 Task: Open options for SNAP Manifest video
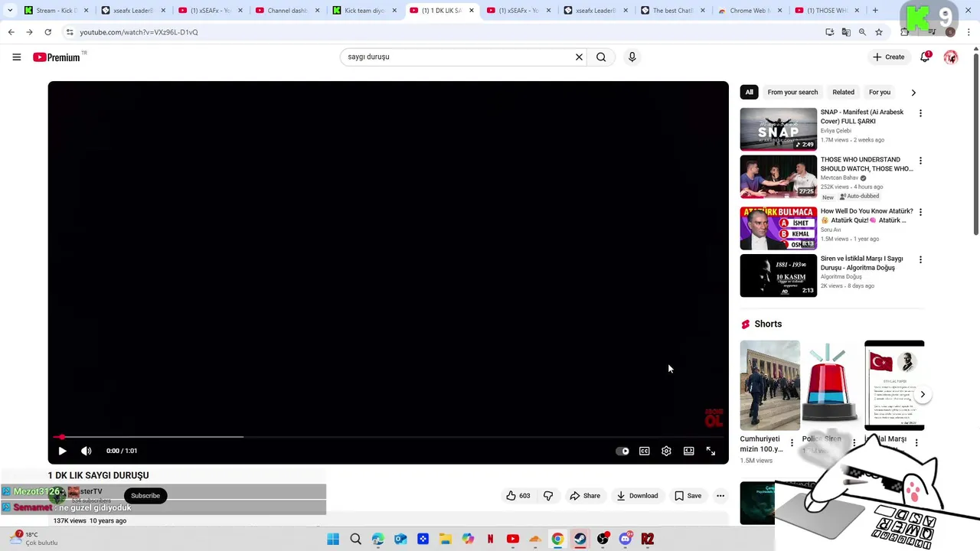(x=920, y=113)
